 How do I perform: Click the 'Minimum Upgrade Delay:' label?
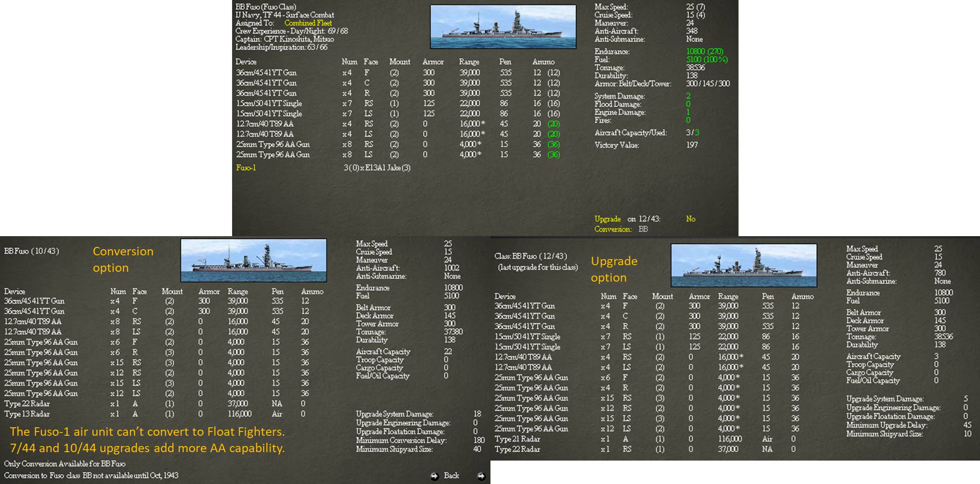(x=887, y=425)
